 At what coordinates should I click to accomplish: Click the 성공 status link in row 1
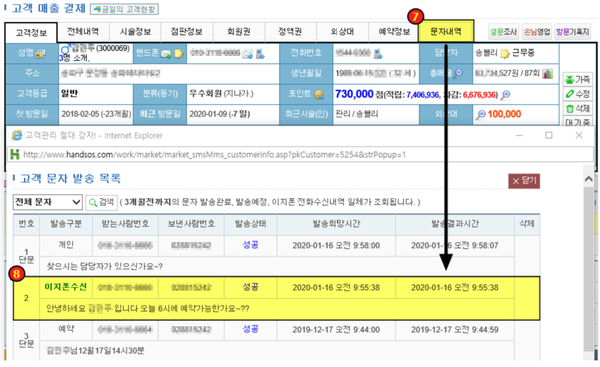250,245
